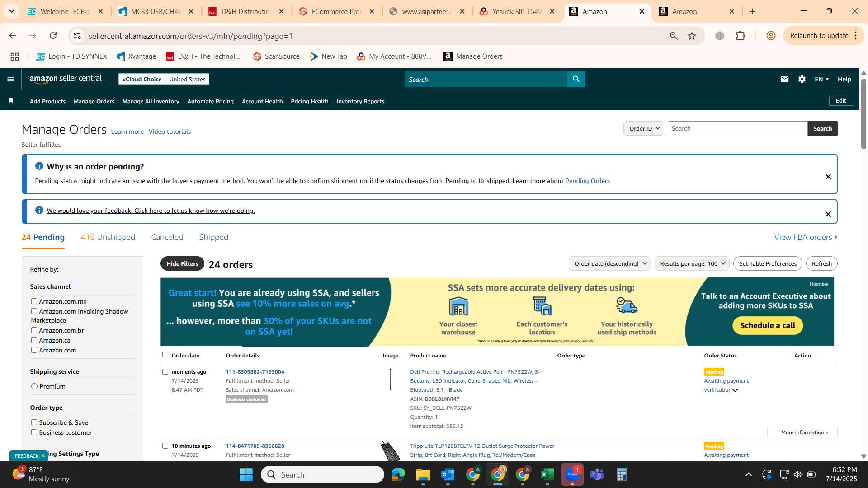Open the Order date (descending) sort dropdown
The image size is (868, 488).
pos(609,263)
